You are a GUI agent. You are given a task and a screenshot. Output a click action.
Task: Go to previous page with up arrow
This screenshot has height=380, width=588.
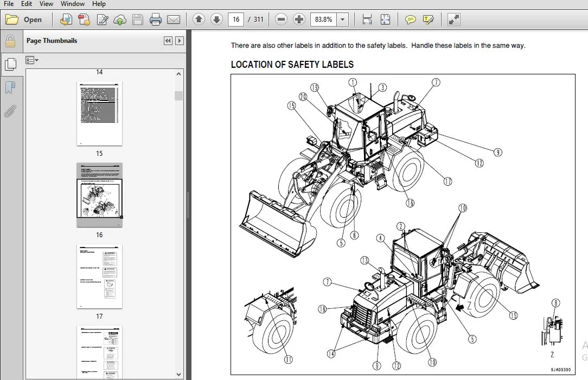[x=199, y=19]
